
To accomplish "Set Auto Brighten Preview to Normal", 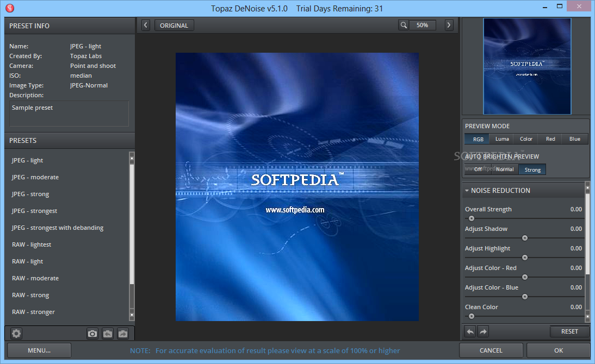I will (505, 170).
